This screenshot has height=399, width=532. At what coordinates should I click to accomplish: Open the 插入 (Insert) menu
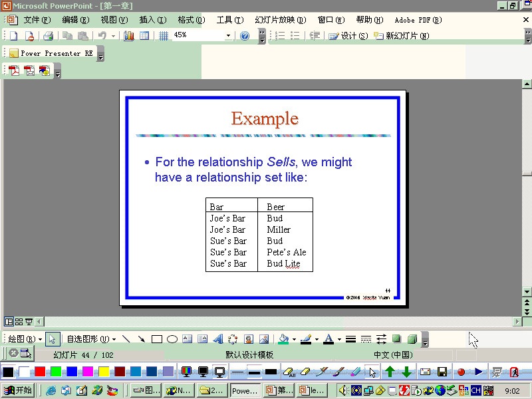(153, 20)
